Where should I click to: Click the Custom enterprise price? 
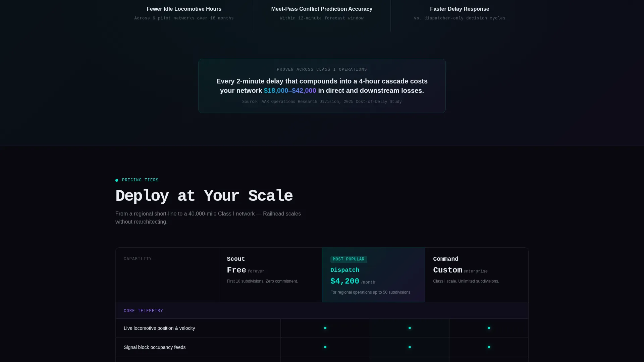(x=460, y=270)
